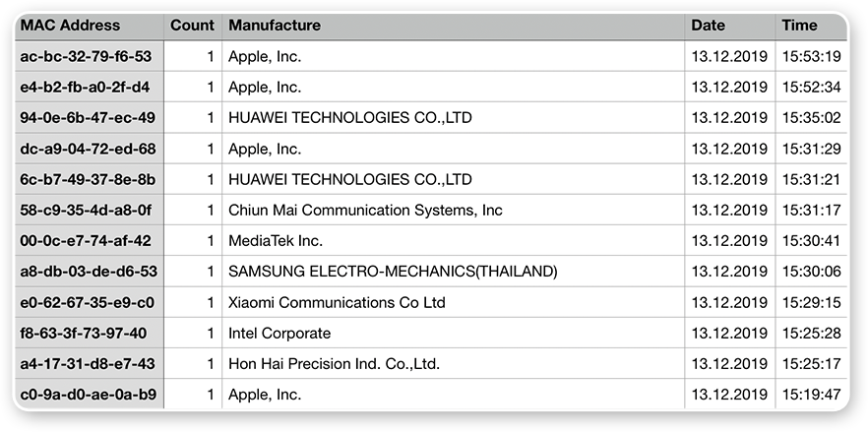Click Hon Hai Precision Ind. entry
The image size is (868, 432).
(x=334, y=363)
